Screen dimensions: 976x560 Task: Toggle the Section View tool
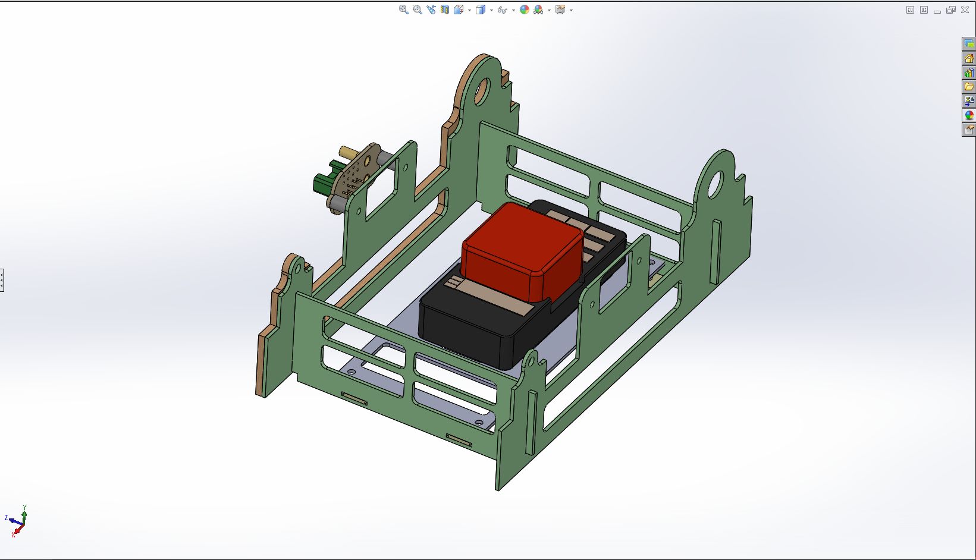pos(444,10)
